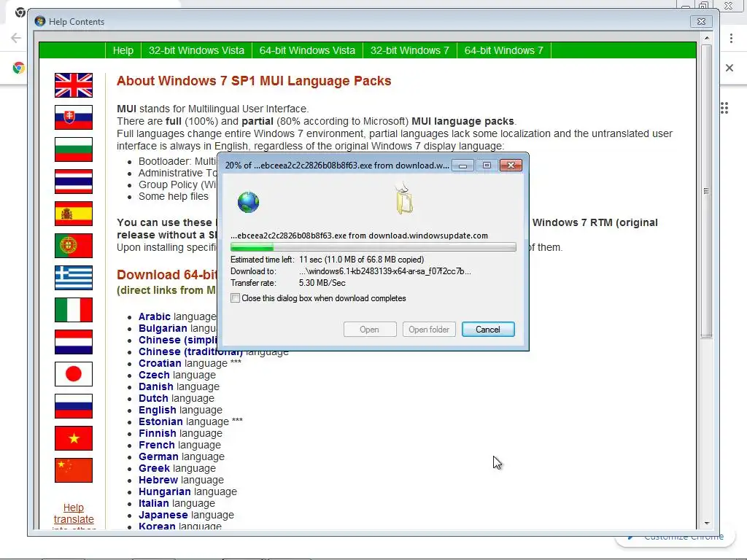Image resolution: width=747 pixels, height=560 pixels.
Task: Select the Japan flag icon
Action: [x=74, y=374]
